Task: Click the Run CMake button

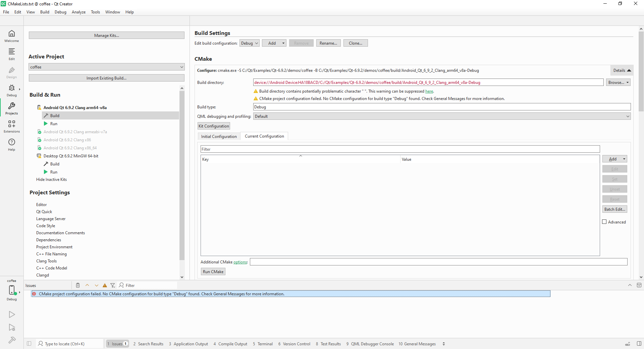Action: click(x=213, y=272)
